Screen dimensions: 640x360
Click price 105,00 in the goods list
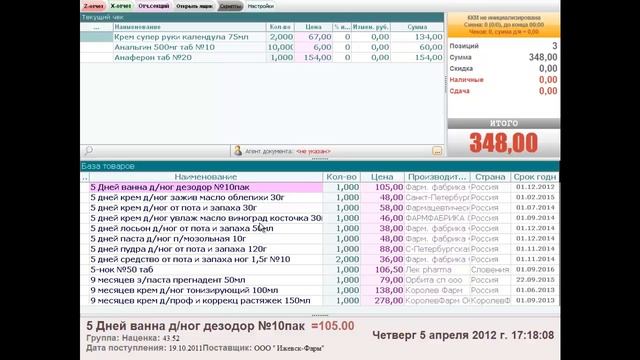(x=382, y=187)
